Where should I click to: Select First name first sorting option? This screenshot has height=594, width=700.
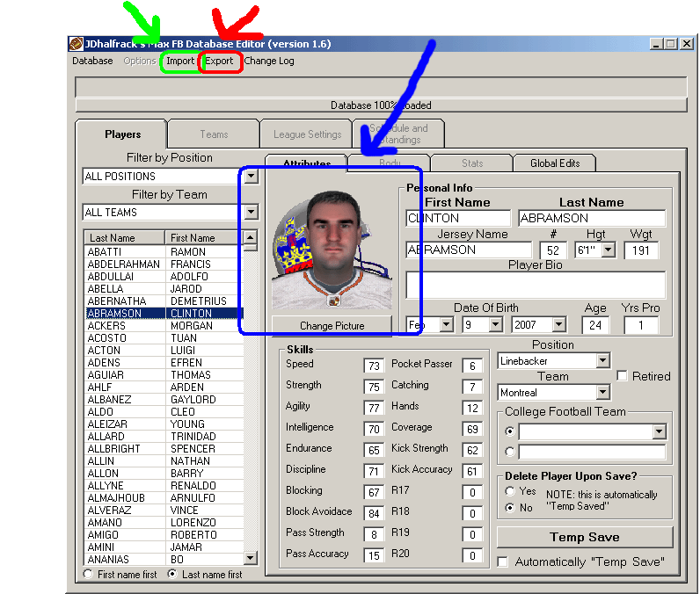click(89, 574)
